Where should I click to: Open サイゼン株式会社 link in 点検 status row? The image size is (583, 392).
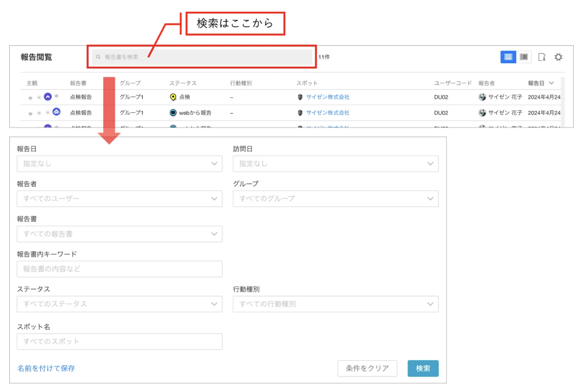tap(328, 97)
